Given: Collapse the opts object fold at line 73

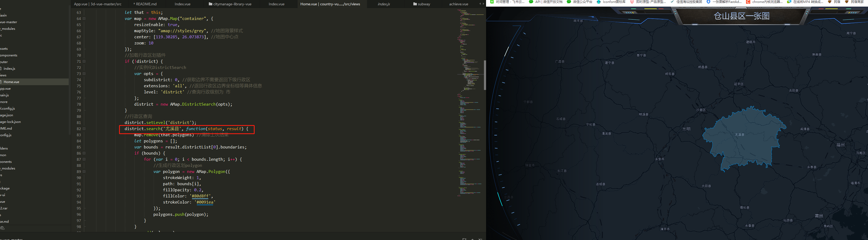Looking at the screenshot, I should point(84,74).
